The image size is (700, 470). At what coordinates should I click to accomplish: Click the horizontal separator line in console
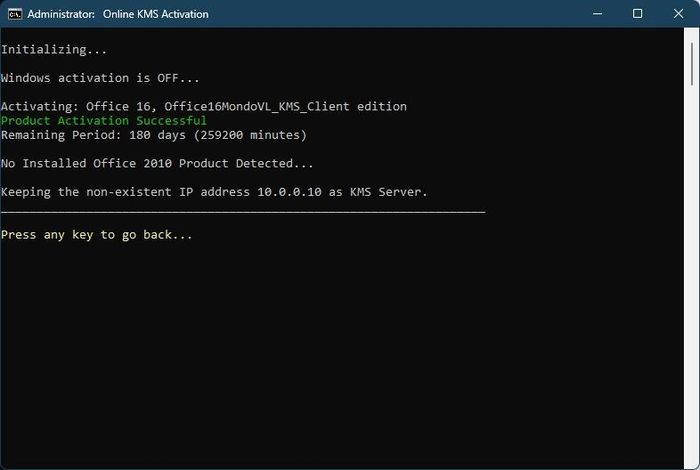(x=243, y=211)
